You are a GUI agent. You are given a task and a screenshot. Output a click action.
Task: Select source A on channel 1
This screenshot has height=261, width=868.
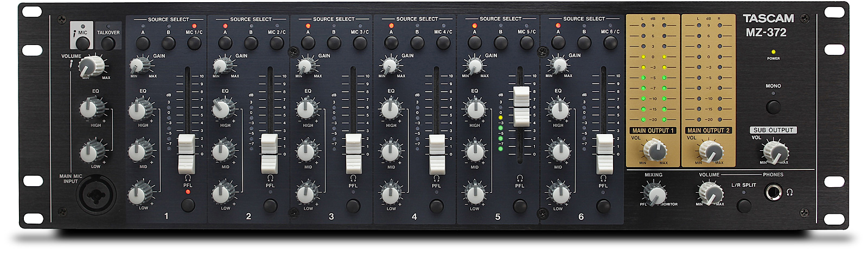(x=143, y=43)
